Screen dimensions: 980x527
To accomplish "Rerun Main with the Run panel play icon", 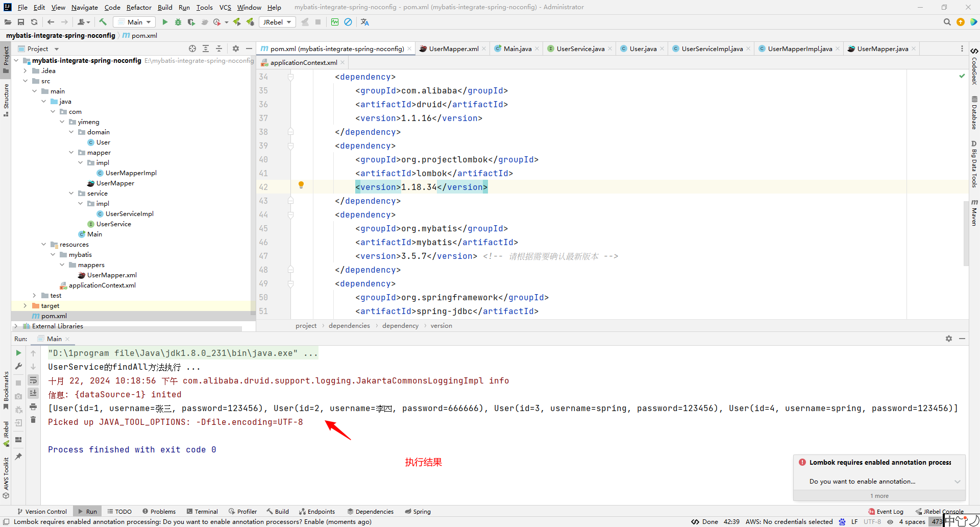I will tap(18, 353).
